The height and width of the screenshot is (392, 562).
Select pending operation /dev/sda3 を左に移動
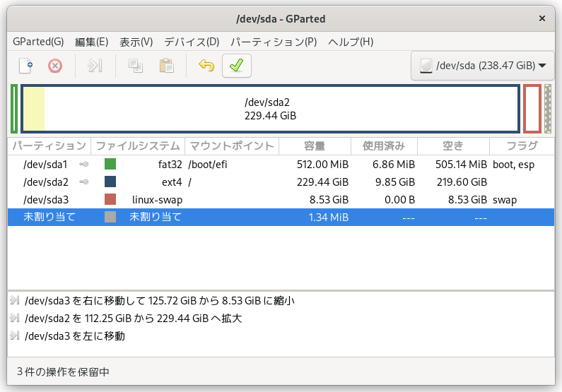(75, 336)
